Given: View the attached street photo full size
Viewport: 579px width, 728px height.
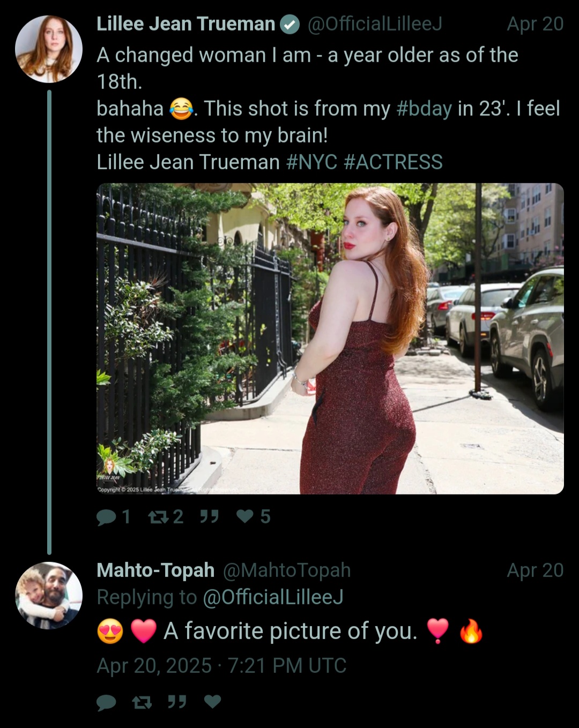Looking at the screenshot, I should coord(330,339).
